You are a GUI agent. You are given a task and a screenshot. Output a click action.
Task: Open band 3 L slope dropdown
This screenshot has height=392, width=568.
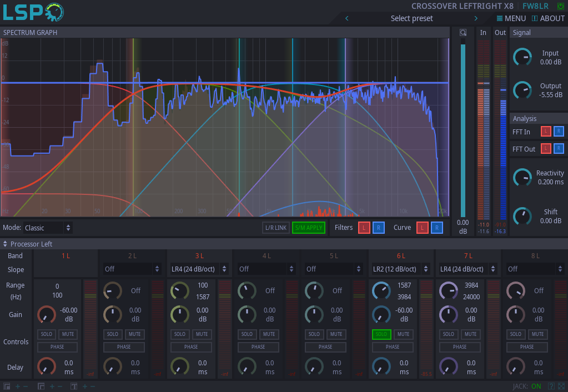pyautogui.click(x=199, y=269)
